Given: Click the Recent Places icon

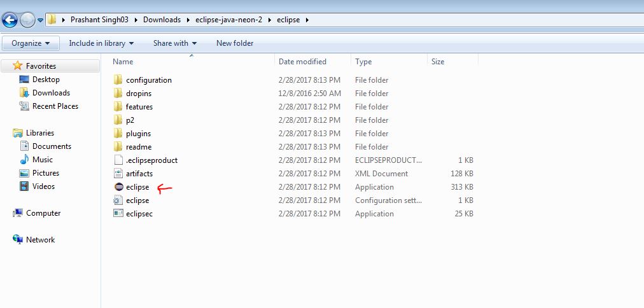Looking at the screenshot, I should (24, 106).
